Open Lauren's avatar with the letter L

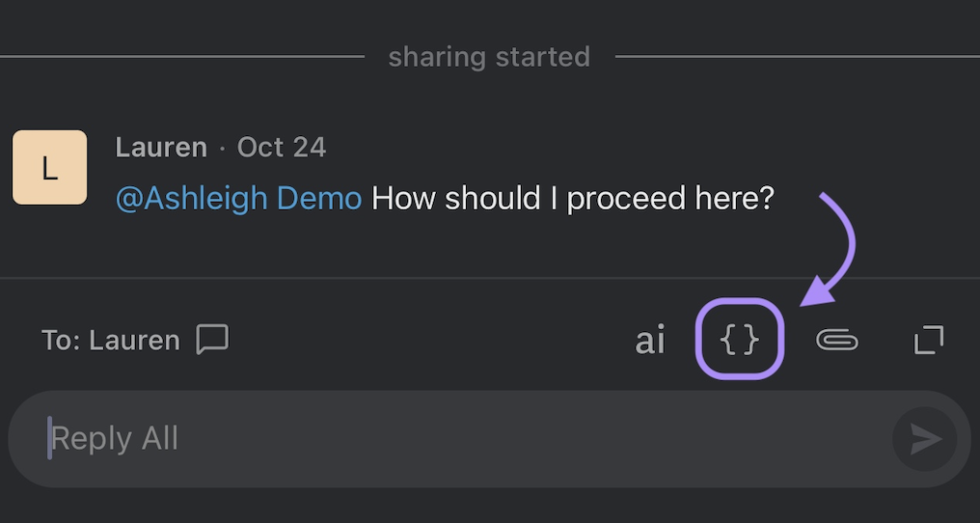tap(50, 168)
